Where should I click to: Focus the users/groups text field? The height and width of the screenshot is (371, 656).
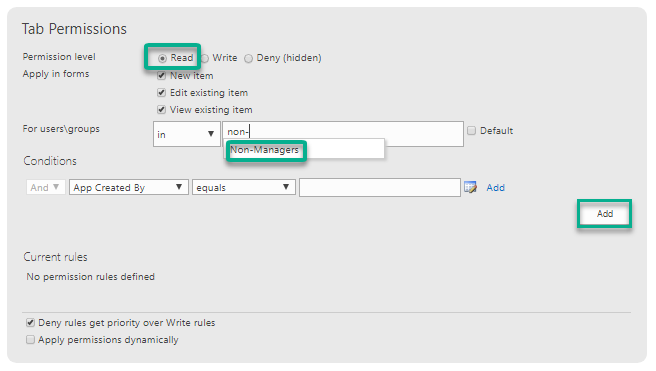(343, 134)
